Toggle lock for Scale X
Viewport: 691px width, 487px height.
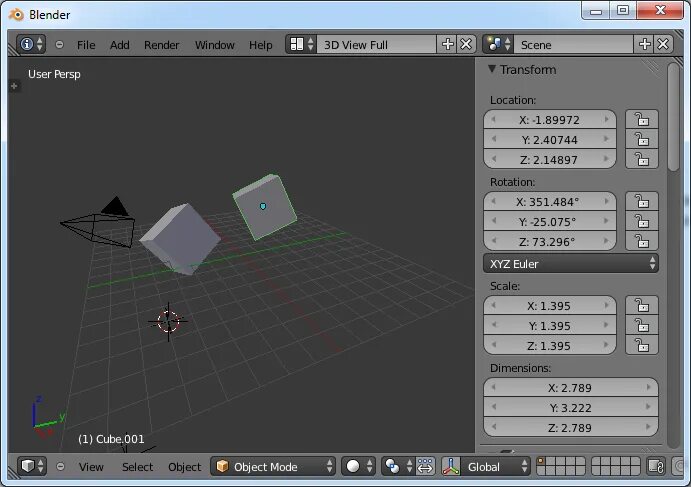[x=642, y=305]
